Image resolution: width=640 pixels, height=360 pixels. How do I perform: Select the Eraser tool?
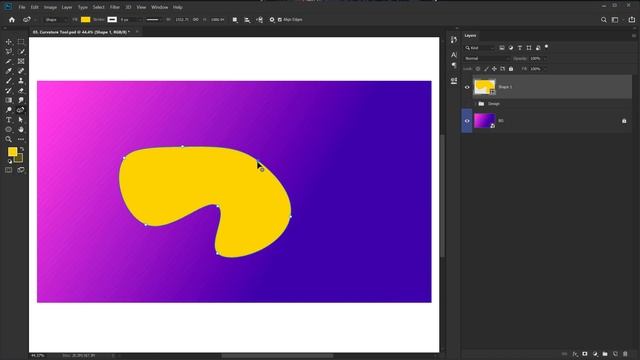(x=21, y=91)
